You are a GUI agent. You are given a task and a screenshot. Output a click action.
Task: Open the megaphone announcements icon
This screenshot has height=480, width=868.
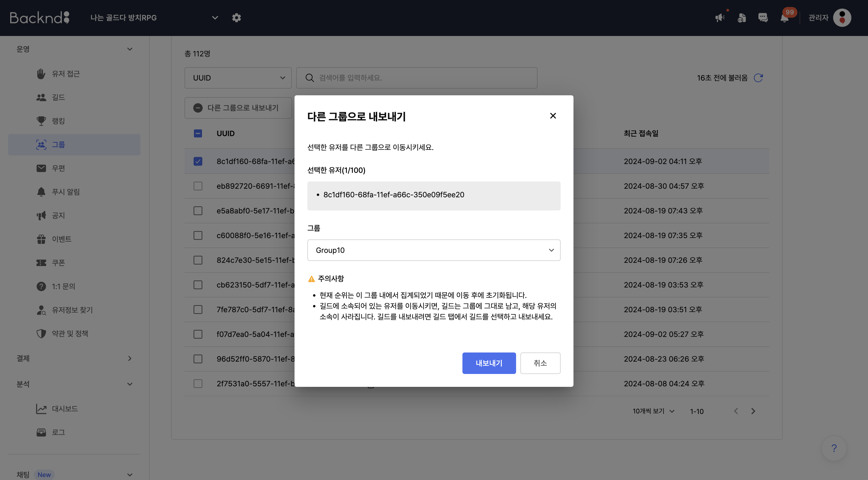[x=720, y=17]
